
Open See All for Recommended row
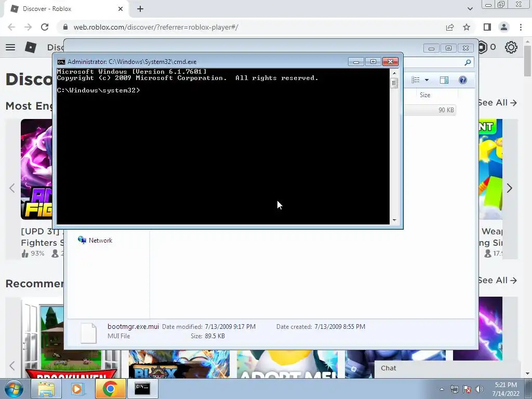497,280
